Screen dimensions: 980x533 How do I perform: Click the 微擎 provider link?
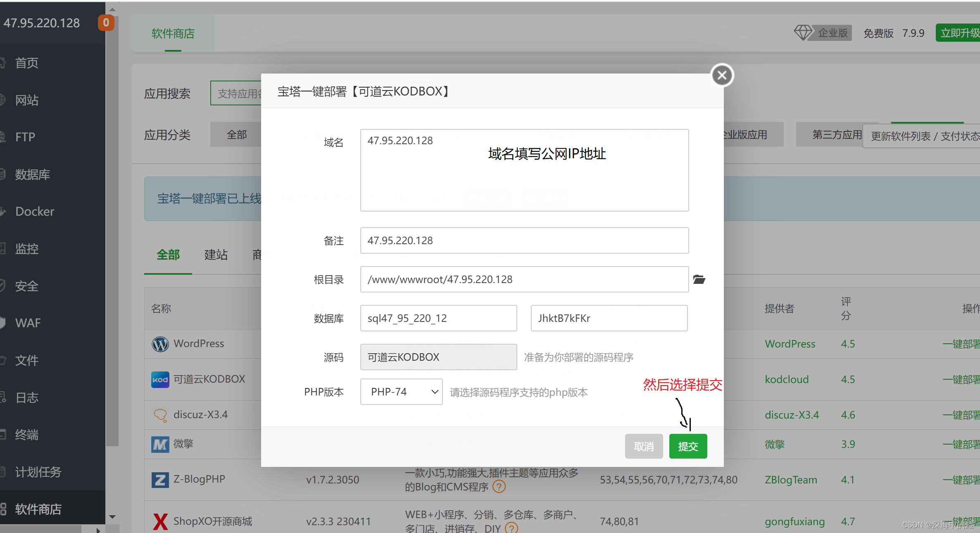775,444
